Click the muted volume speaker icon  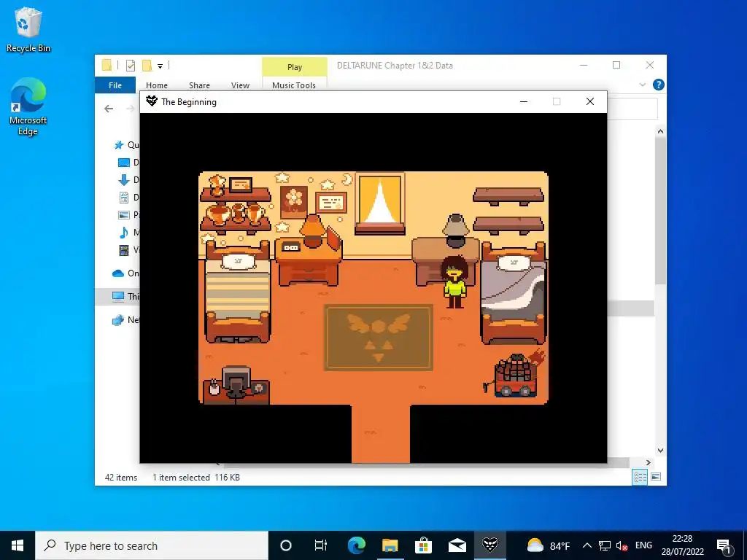[622, 545]
